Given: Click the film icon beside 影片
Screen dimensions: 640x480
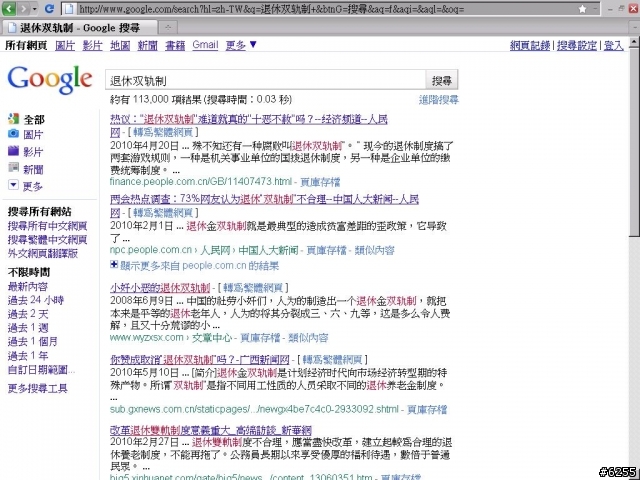Looking at the screenshot, I should [x=13, y=151].
